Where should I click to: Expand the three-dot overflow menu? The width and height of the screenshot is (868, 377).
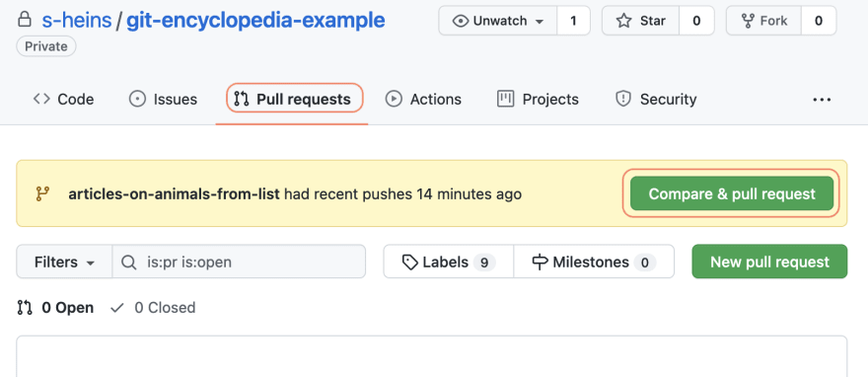click(x=822, y=100)
